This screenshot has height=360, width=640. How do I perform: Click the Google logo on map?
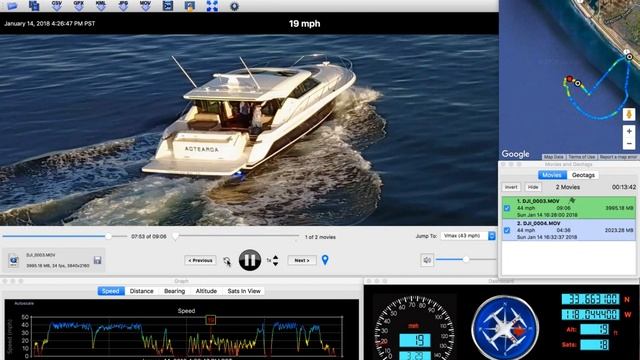pyautogui.click(x=516, y=154)
